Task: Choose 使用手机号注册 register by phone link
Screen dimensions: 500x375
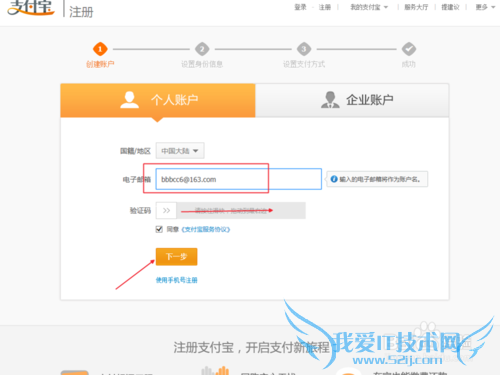Action: point(177,280)
